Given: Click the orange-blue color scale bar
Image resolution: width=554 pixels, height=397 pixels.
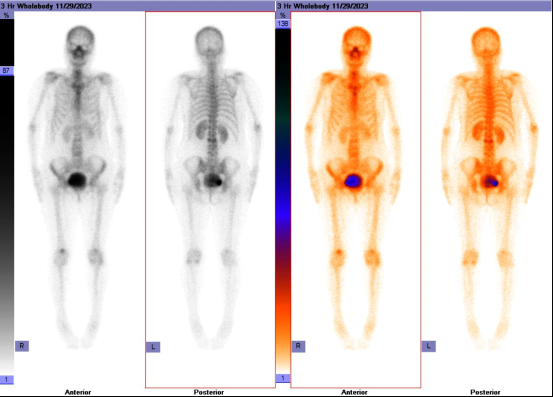Looking at the screenshot, I should 283,201.
